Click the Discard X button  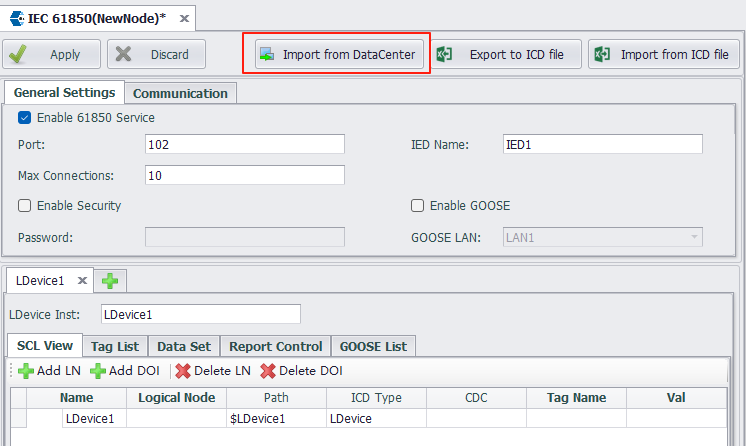(156, 54)
